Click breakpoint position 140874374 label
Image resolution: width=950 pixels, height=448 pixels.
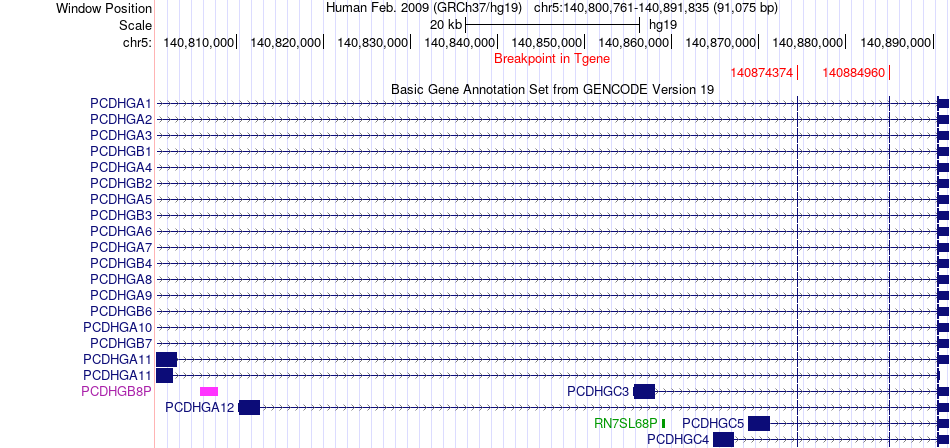[761, 74]
